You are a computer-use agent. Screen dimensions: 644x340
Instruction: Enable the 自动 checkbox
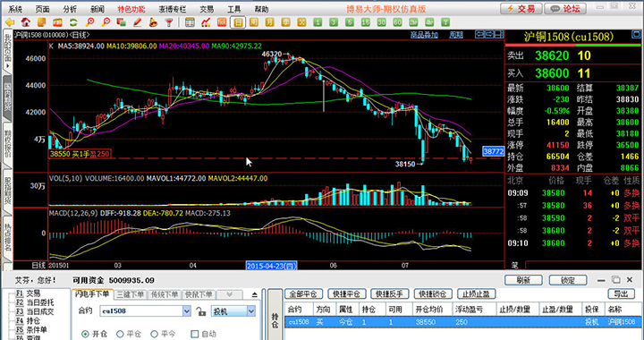point(195,334)
